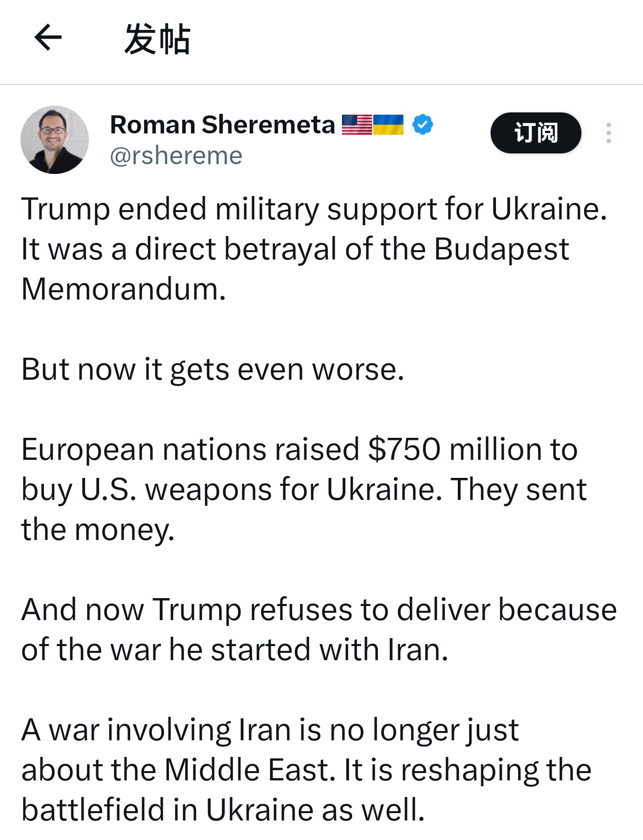This screenshot has width=643, height=840.
Task: Click the words "Middle East" in the post
Action: point(249,770)
